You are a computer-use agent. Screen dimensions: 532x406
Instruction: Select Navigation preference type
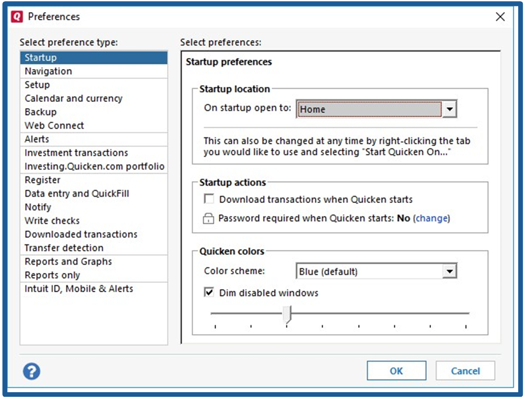48,71
